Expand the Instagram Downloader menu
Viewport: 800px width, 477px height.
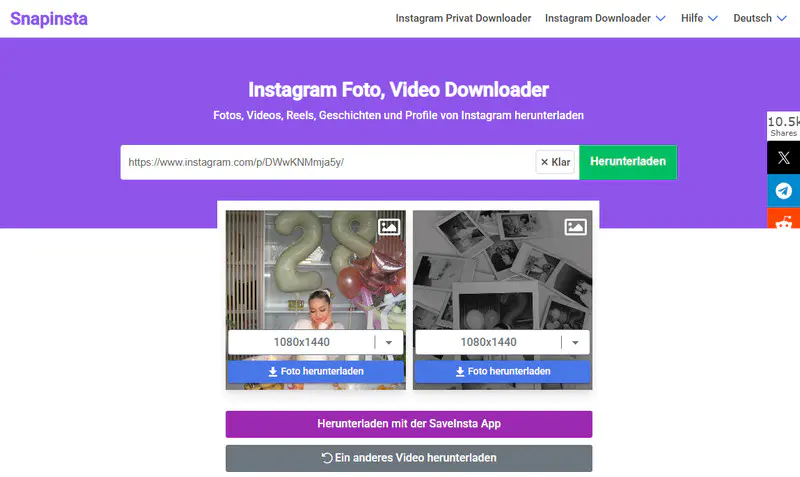point(605,18)
